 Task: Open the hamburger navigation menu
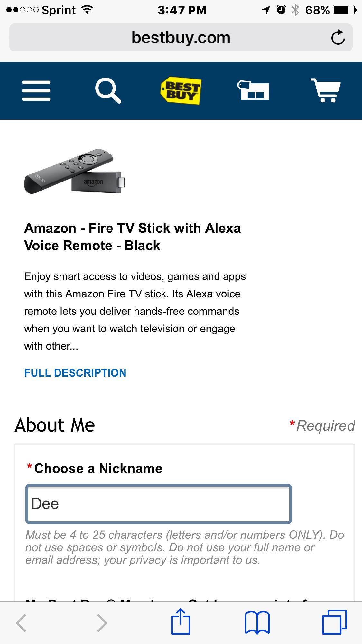tap(36, 90)
